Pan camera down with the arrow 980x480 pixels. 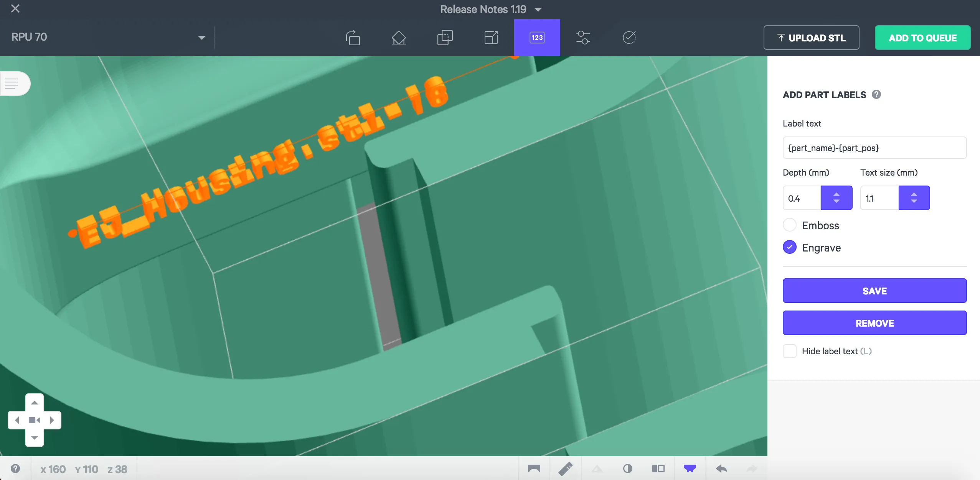(35, 438)
